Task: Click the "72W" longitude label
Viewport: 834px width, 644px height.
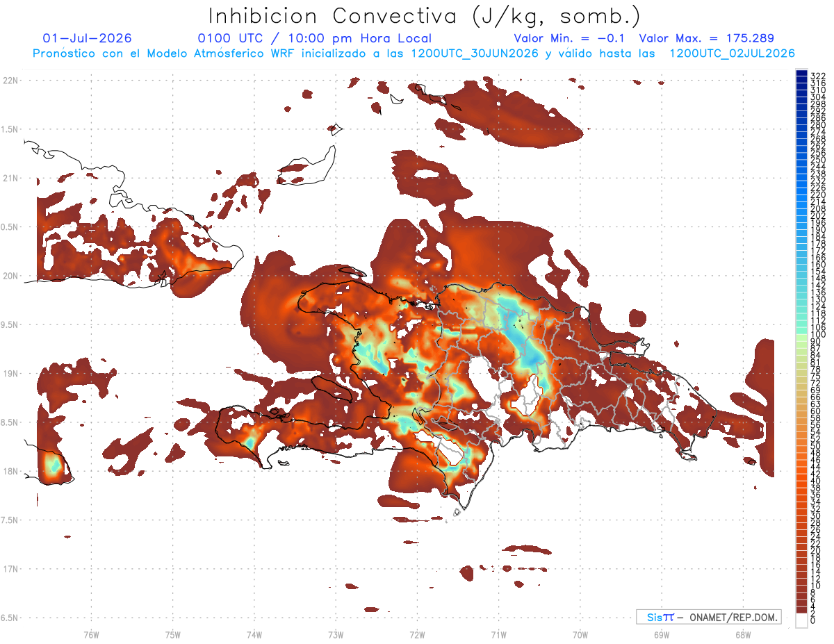Action: tap(417, 634)
